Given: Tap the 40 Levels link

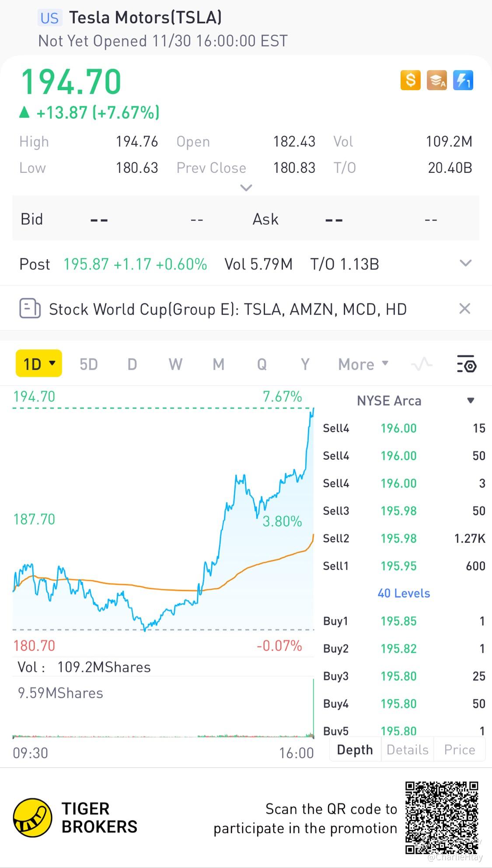Looking at the screenshot, I should (x=404, y=593).
